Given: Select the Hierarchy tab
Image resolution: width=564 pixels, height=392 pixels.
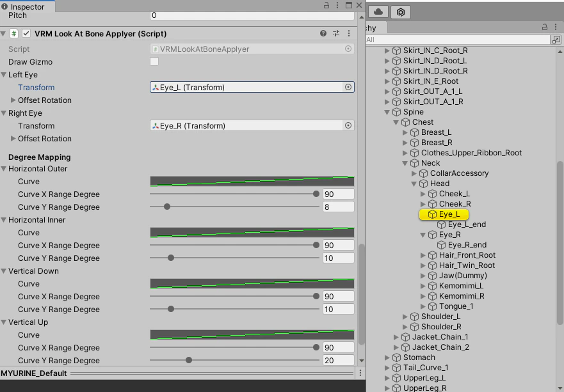Looking at the screenshot, I should pos(376,27).
